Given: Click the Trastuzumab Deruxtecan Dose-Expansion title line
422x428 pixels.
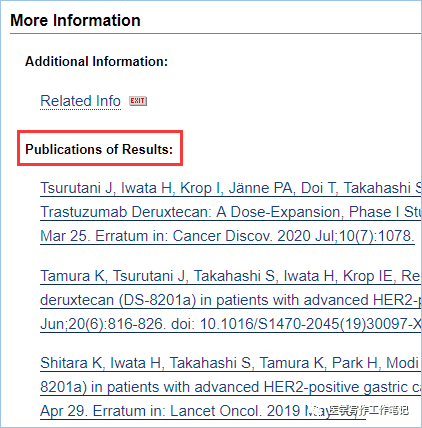Looking at the screenshot, I should pos(231,212).
